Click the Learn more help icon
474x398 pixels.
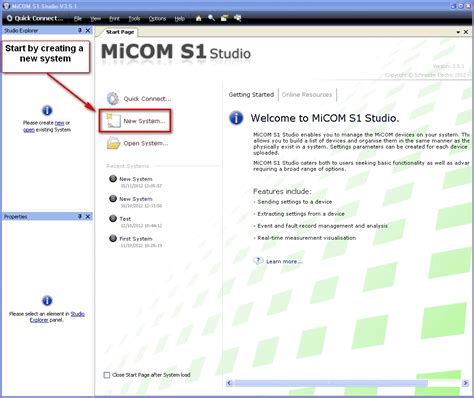258,261
